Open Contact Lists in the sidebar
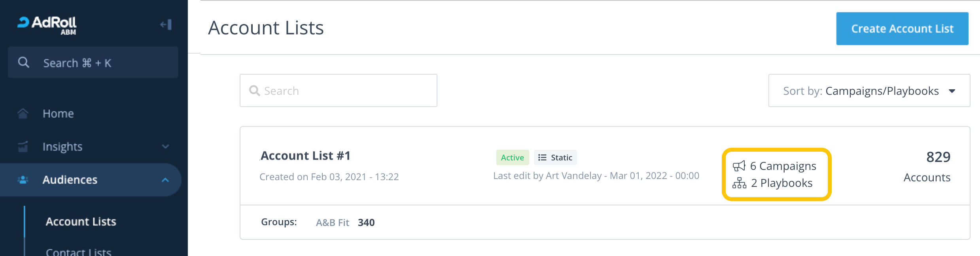The width and height of the screenshot is (980, 256). point(78,252)
